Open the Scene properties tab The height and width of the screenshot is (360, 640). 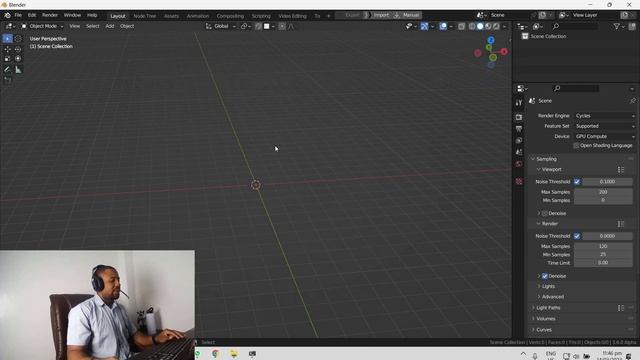pos(519,152)
